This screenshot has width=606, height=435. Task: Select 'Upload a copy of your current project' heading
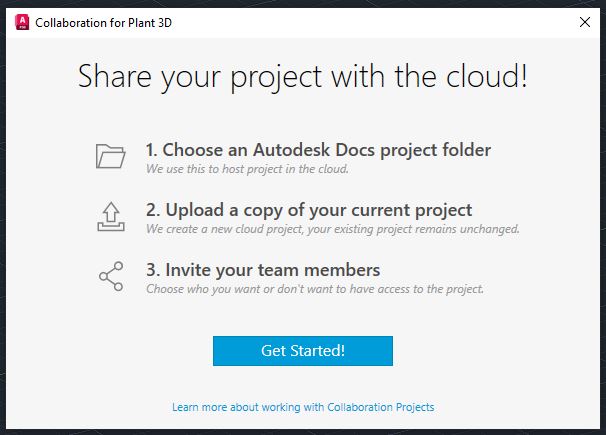click(x=308, y=210)
